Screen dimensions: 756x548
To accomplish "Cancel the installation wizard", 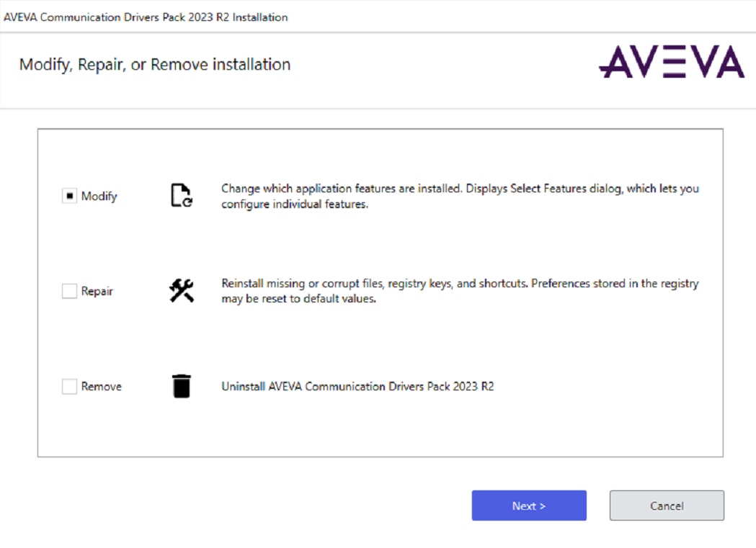I will pyautogui.click(x=667, y=506).
